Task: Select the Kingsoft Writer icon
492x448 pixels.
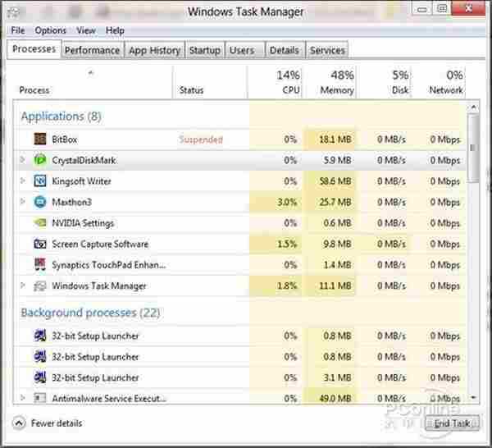Action: click(x=40, y=181)
